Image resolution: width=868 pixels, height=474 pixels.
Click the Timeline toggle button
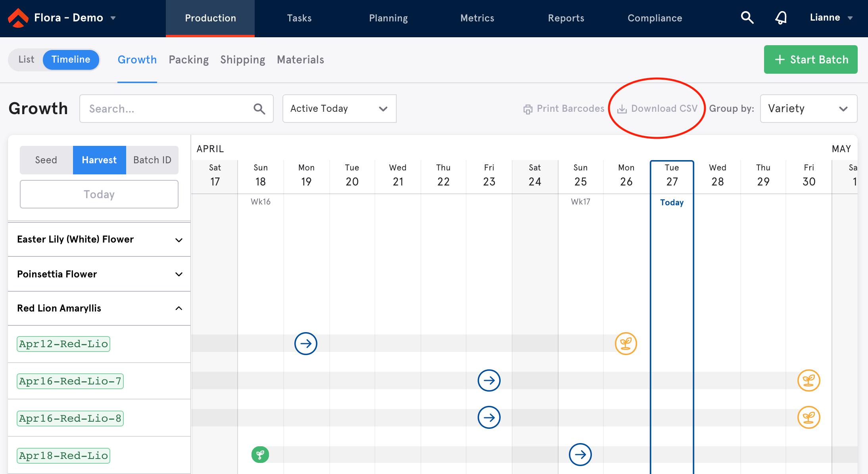pyautogui.click(x=71, y=59)
